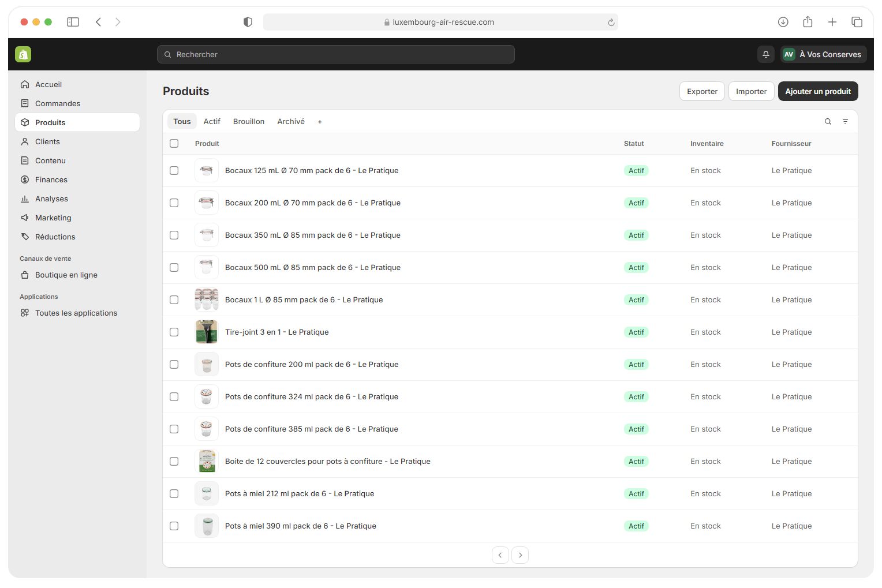Image resolution: width=882 pixels, height=588 pixels.
Task: Click the Shopify logo icon
Action: [x=23, y=54]
